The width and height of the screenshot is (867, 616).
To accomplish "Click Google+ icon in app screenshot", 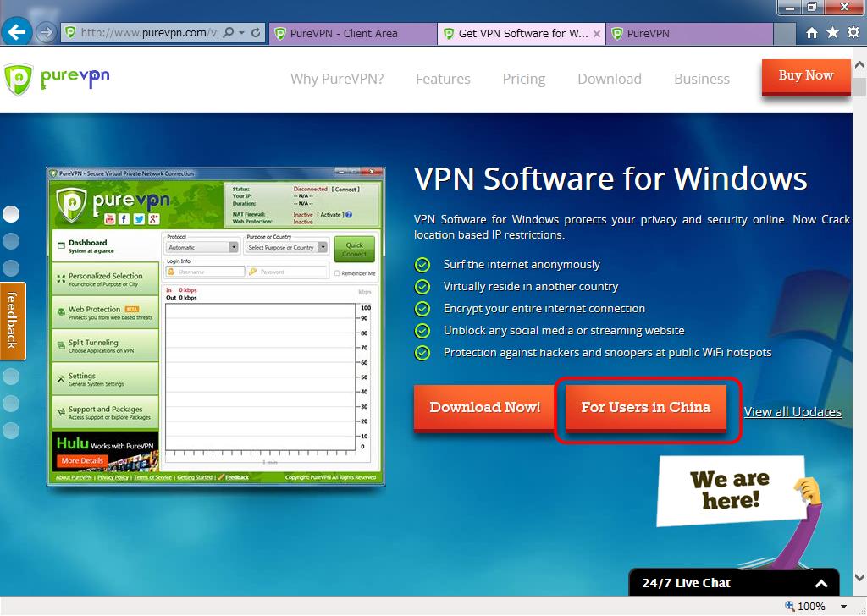I will [154, 219].
